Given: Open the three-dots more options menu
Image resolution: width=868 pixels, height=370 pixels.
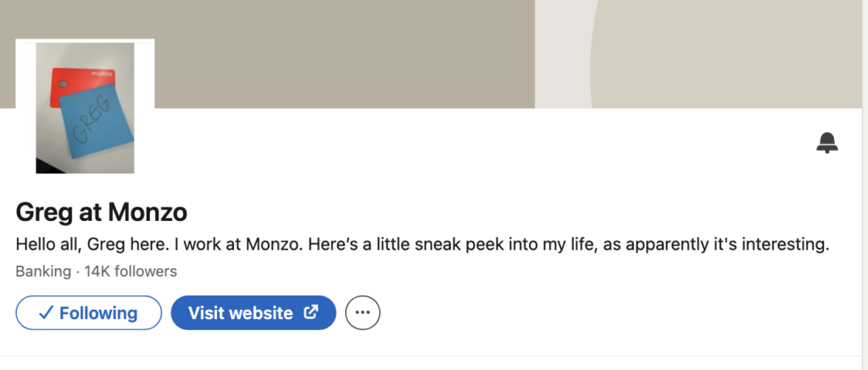Looking at the screenshot, I should (x=363, y=313).
